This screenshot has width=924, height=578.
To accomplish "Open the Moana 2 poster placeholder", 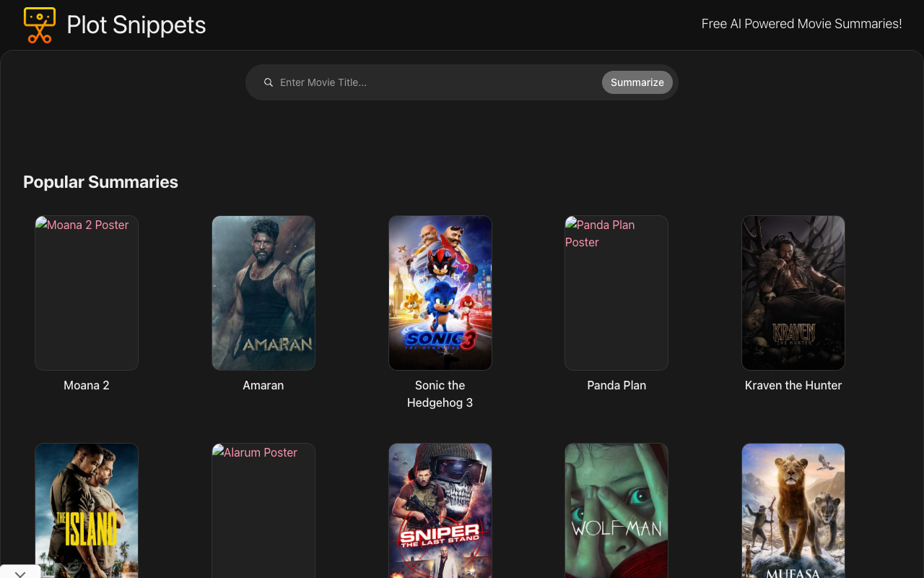I will tap(87, 293).
